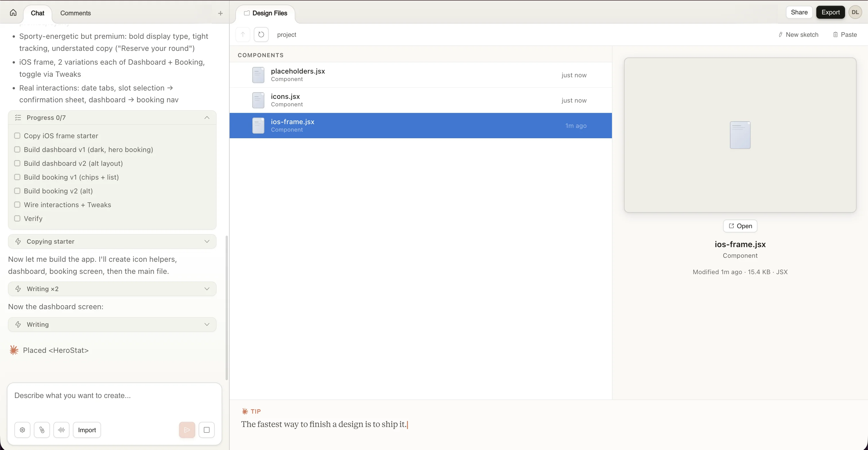Add a new tab with the plus icon
Image resolution: width=868 pixels, height=450 pixels.
click(220, 13)
